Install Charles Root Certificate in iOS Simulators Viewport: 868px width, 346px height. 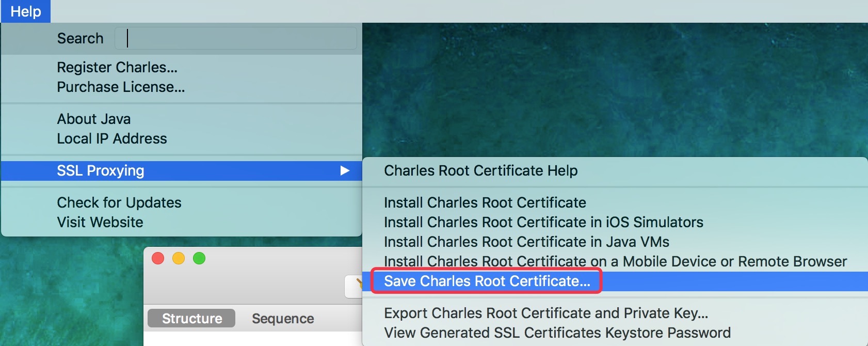543,223
